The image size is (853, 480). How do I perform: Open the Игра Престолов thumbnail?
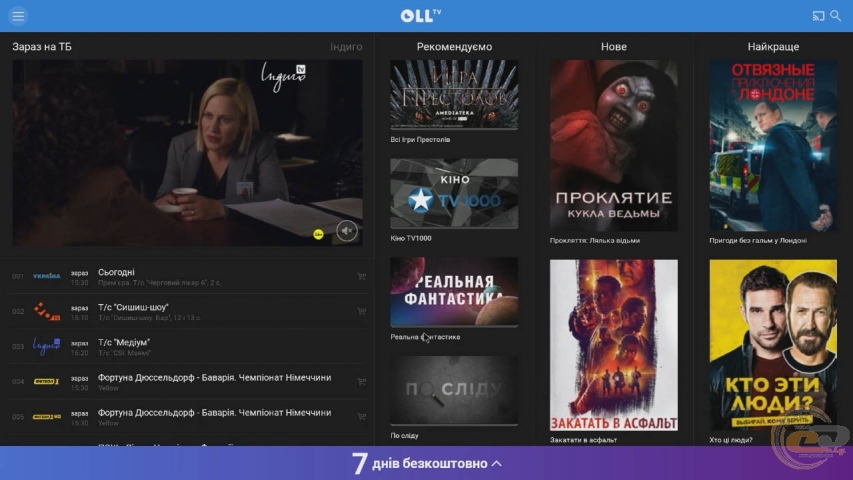(x=454, y=95)
